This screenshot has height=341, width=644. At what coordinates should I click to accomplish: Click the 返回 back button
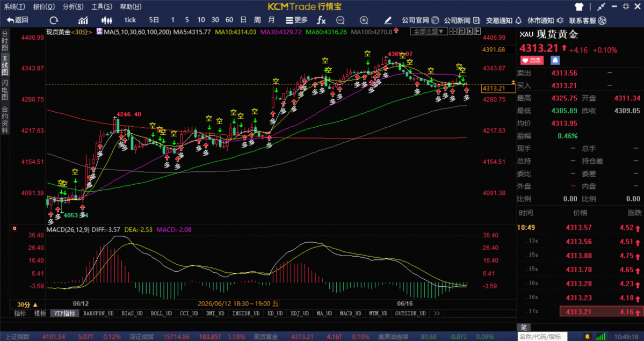click(x=18, y=20)
